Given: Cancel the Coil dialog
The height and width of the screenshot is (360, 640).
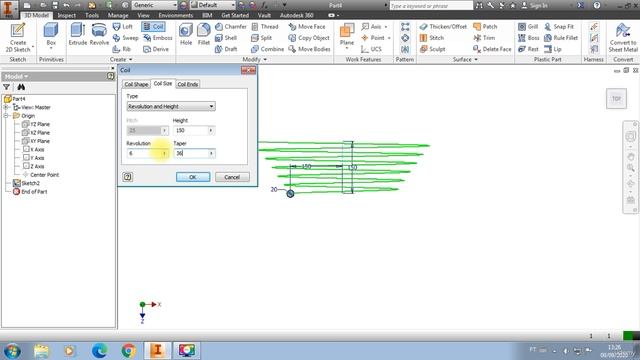Looking at the screenshot, I should [x=232, y=177].
